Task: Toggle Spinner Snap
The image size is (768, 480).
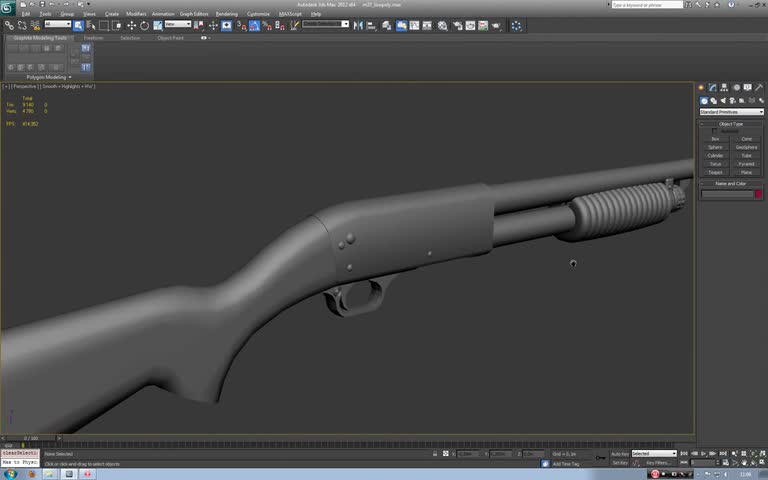Action: (x=280, y=25)
